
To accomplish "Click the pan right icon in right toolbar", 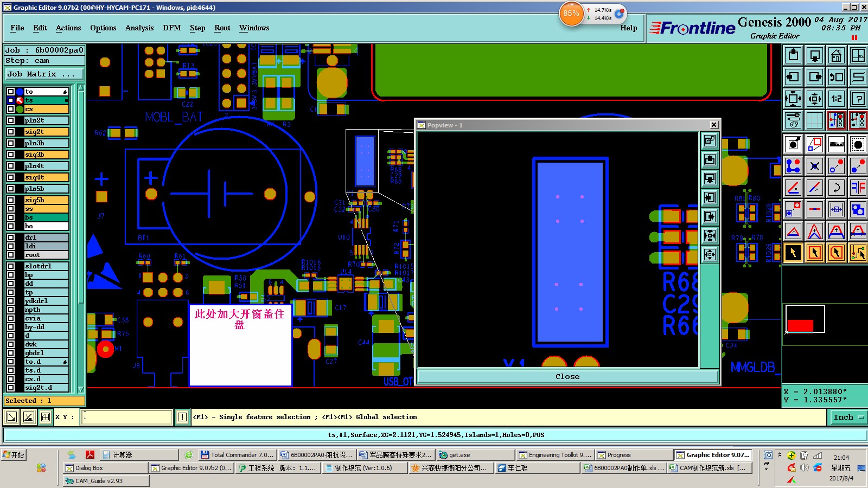I will point(815,77).
